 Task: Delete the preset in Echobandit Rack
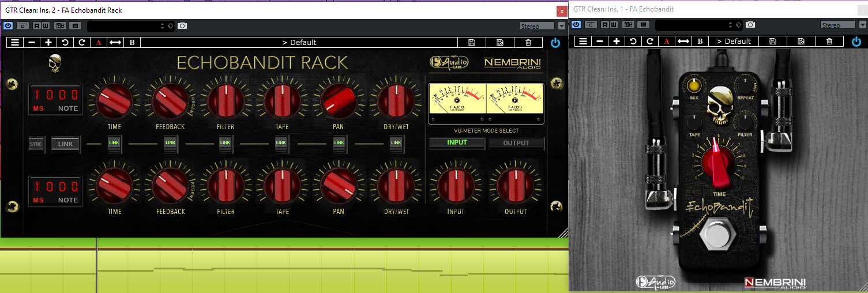pos(528,42)
